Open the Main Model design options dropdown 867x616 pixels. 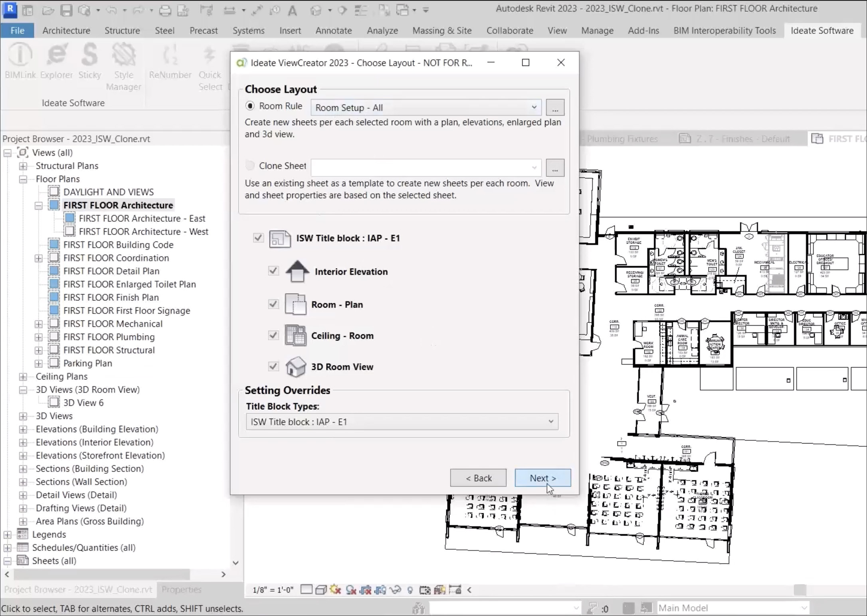click(733, 608)
